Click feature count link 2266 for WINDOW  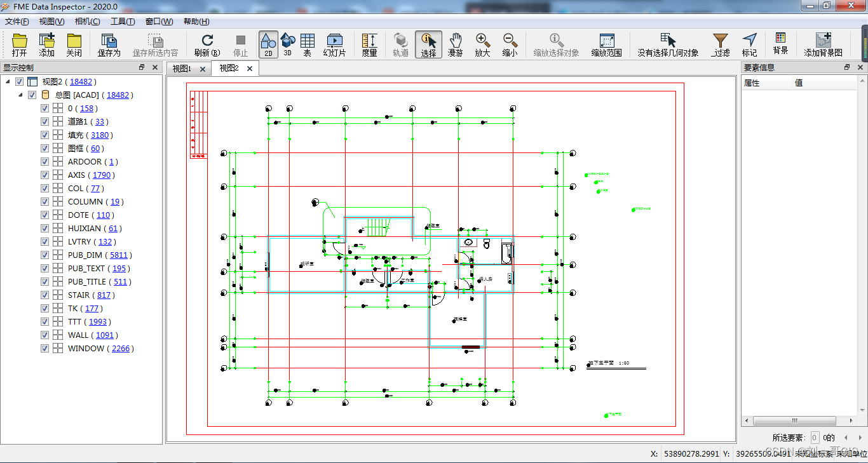[x=121, y=348]
